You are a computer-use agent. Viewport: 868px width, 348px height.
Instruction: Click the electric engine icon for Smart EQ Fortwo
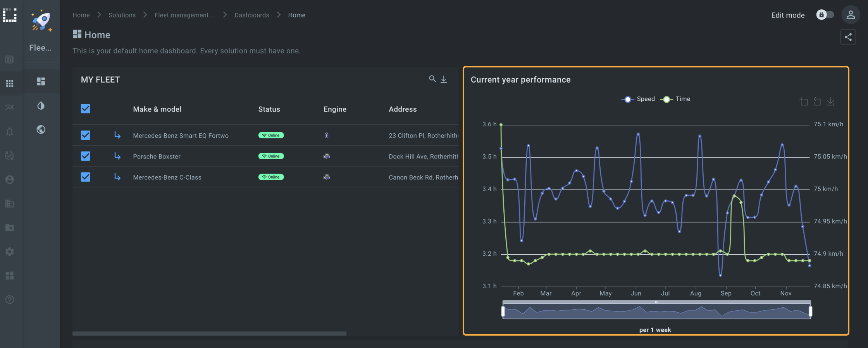(x=327, y=135)
